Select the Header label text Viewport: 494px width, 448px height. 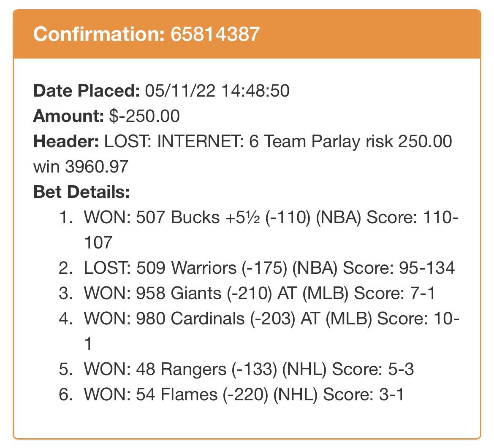(x=66, y=141)
